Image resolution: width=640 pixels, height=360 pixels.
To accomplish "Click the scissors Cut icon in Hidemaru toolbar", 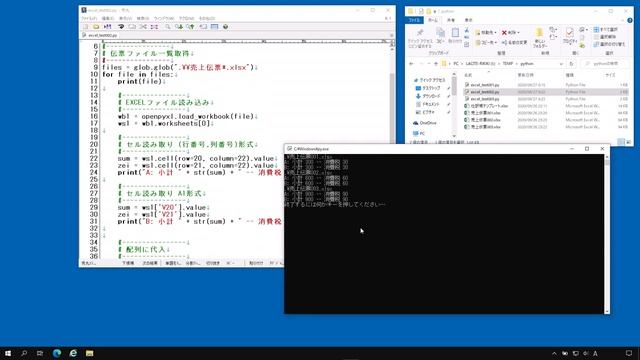I will [143, 27].
